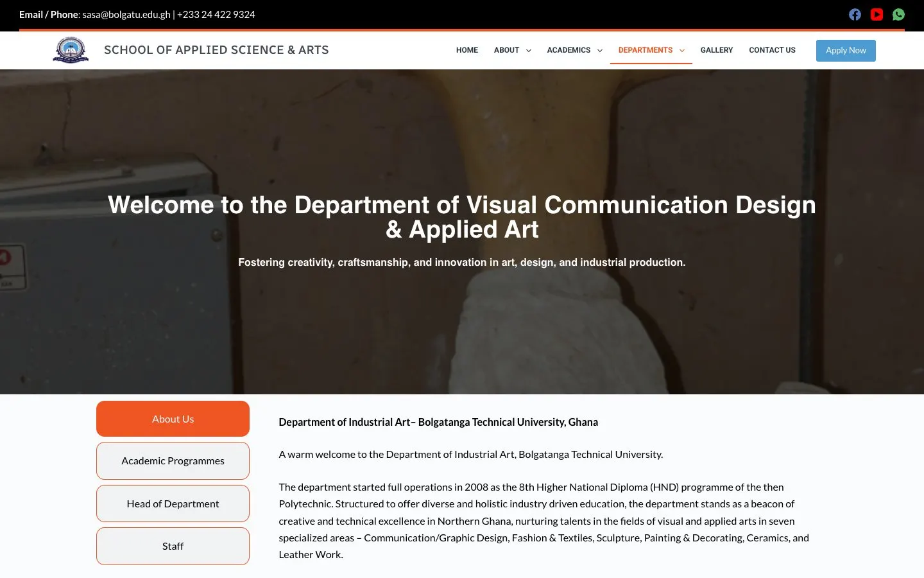Click the School of Applied Science & Arts title
This screenshot has width=924, height=578.
click(216, 50)
